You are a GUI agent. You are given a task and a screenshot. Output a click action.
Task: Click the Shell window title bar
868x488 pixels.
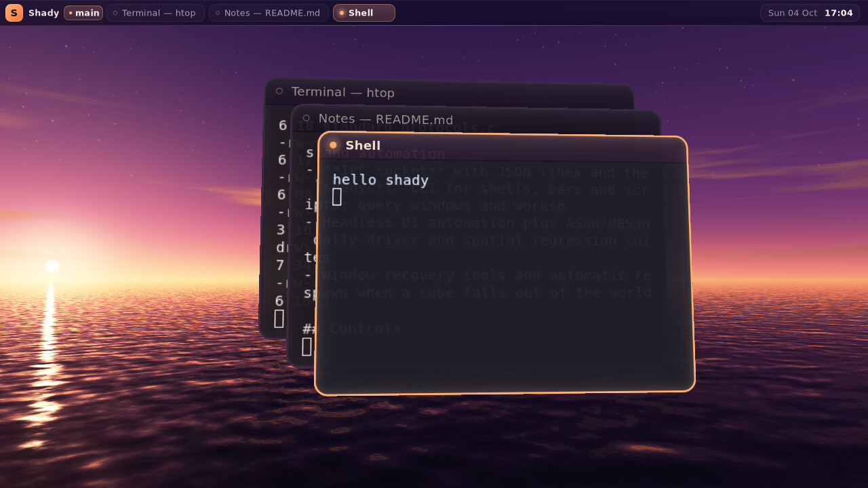(502, 148)
